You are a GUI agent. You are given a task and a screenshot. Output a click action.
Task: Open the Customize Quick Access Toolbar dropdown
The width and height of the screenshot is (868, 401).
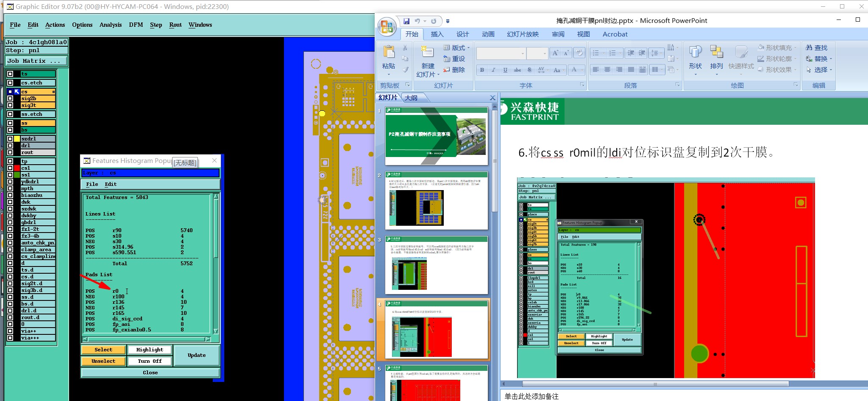(448, 21)
